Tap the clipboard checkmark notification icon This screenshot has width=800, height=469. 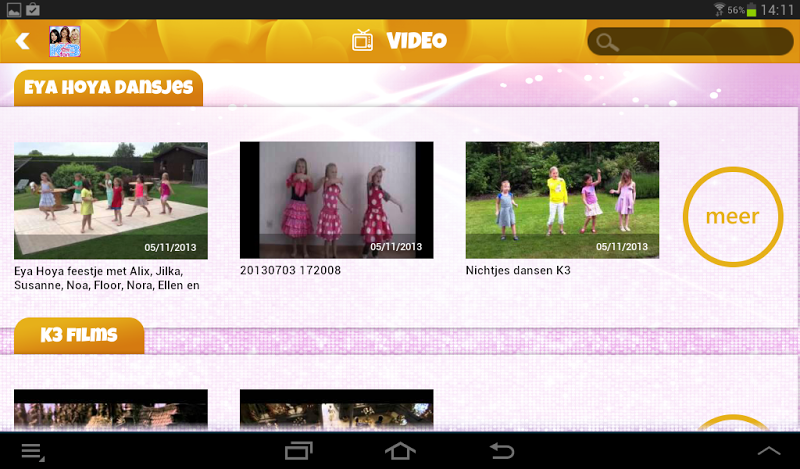(x=33, y=9)
